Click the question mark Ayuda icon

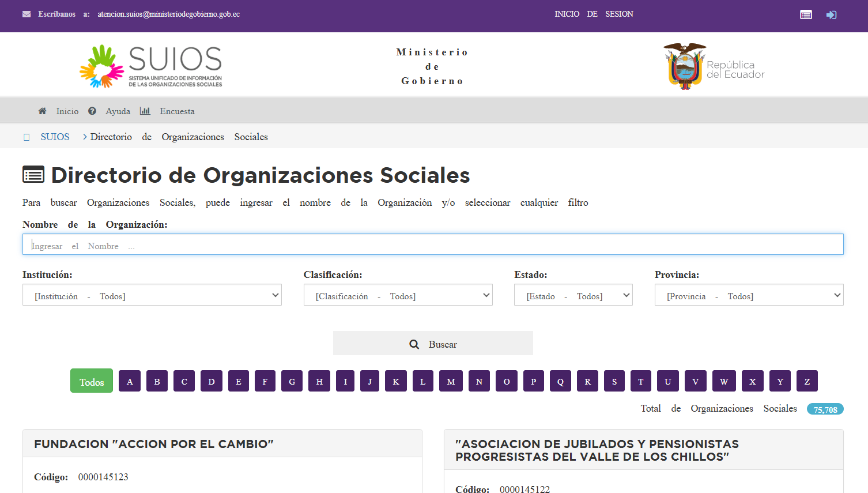point(92,111)
